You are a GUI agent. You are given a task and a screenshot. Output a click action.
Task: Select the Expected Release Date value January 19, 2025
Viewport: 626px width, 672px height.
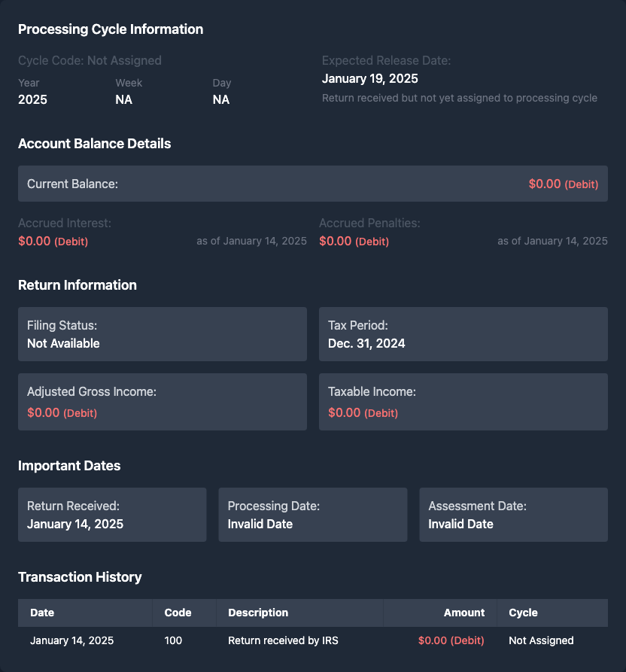click(370, 78)
